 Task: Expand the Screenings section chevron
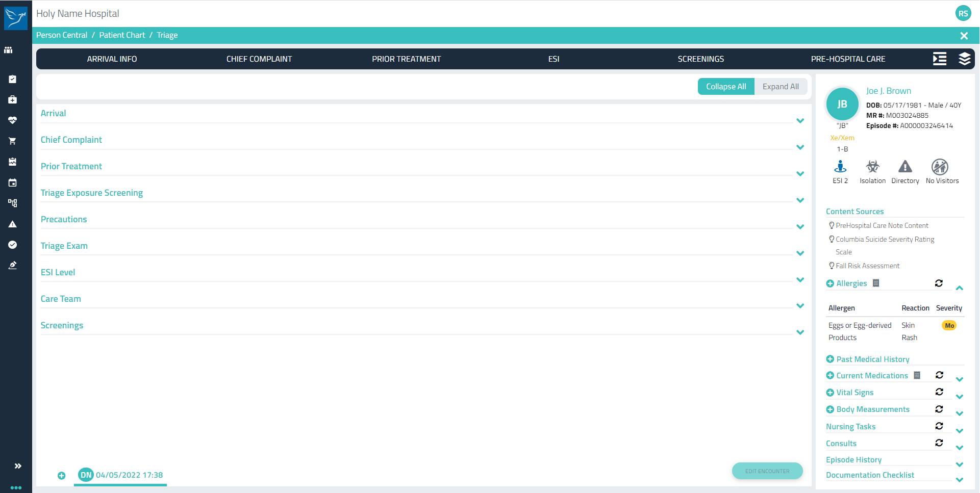(x=800, y=332)
